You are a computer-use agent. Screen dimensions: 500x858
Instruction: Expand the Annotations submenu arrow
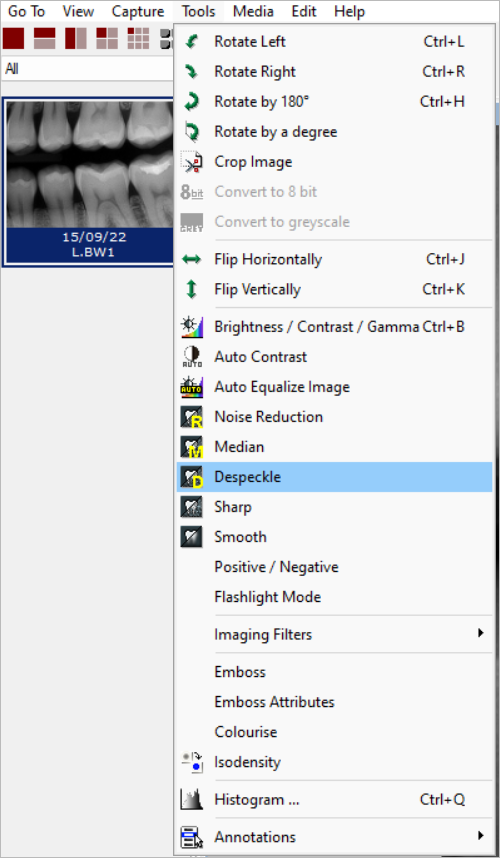pos(480,836)
